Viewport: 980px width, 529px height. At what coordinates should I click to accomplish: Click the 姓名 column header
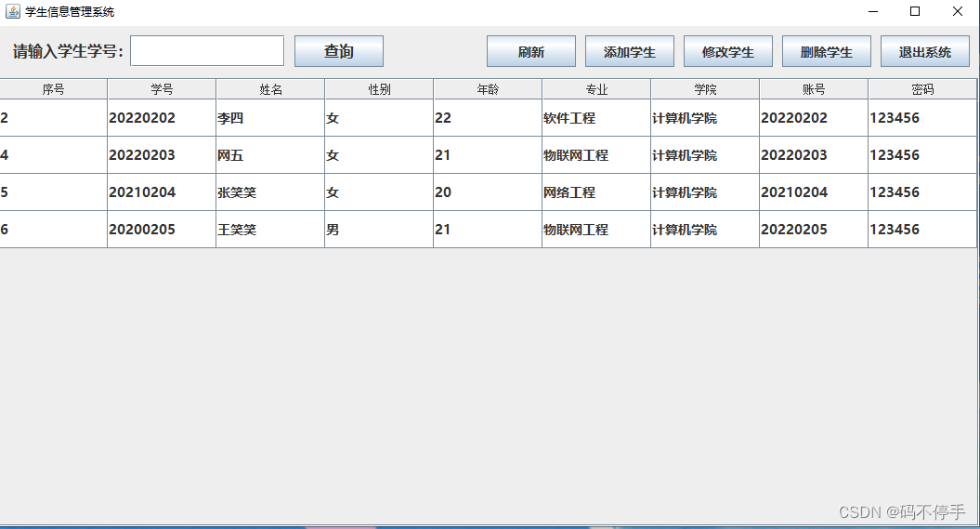point(270,89)
